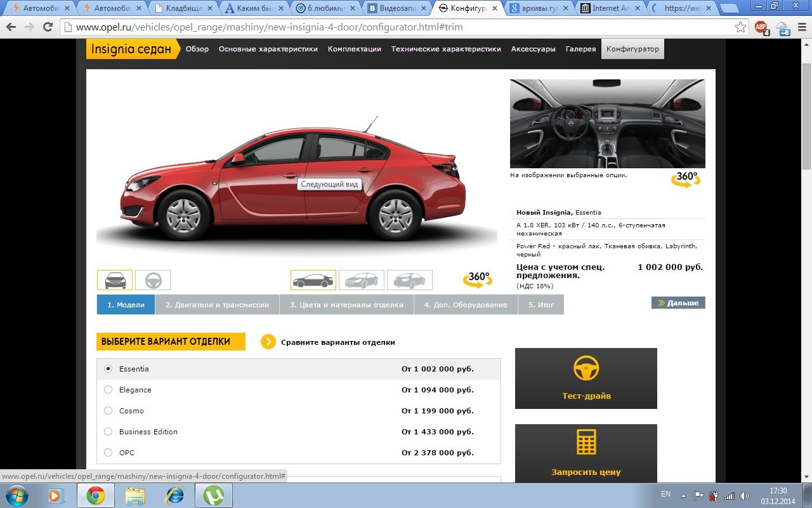Switch to 4. Доп. Оборудование tab

(466, 305)
